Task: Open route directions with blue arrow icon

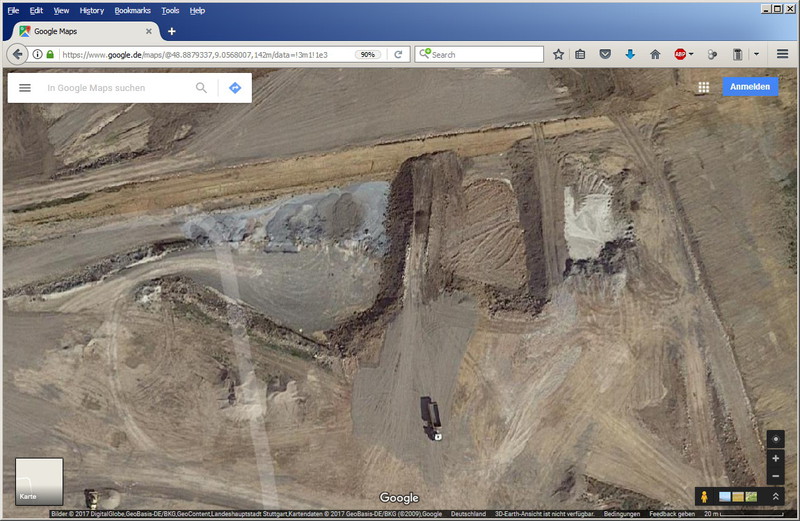Action: (x=234, y=88)
